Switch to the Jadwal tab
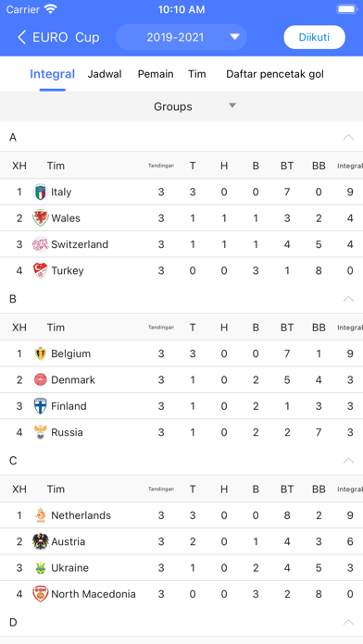Viewport: 363px width, 644px height. click(x=105, y=74)
